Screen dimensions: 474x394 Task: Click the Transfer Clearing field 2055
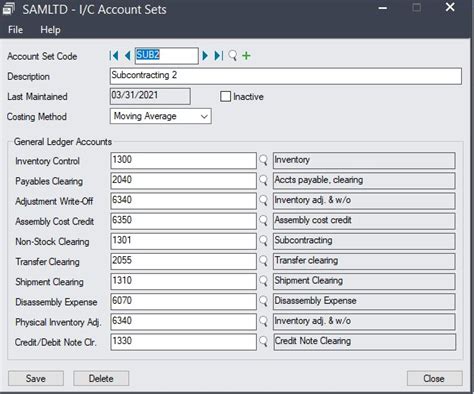[183, 261]
